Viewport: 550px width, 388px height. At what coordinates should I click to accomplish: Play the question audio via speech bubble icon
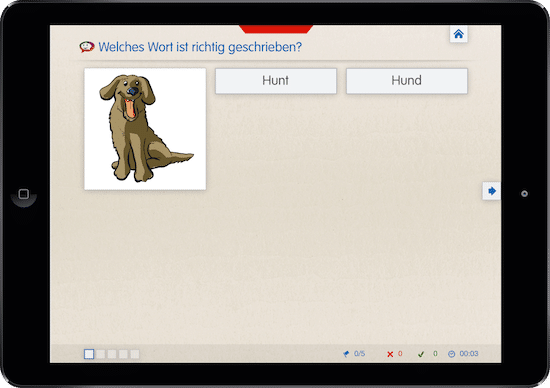tap(87, 47)
